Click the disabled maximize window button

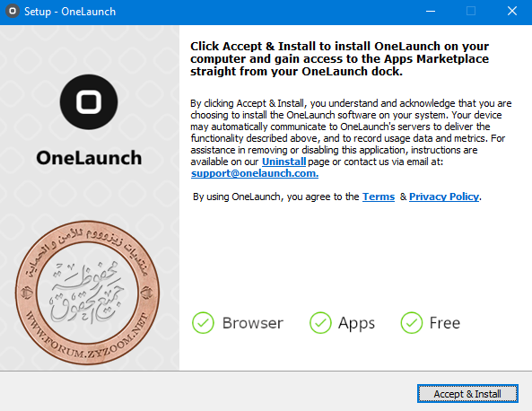(x=471, y=11)
